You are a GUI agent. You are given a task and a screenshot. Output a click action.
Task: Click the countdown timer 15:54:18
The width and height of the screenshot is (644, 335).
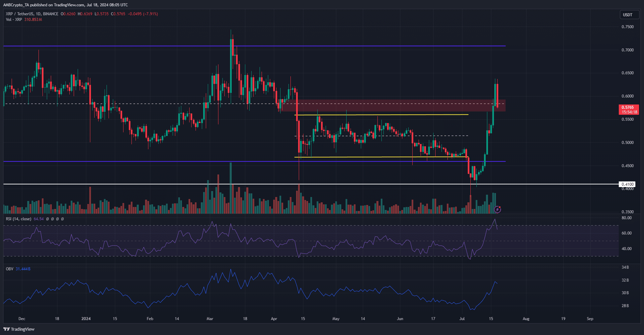point(629,112)
